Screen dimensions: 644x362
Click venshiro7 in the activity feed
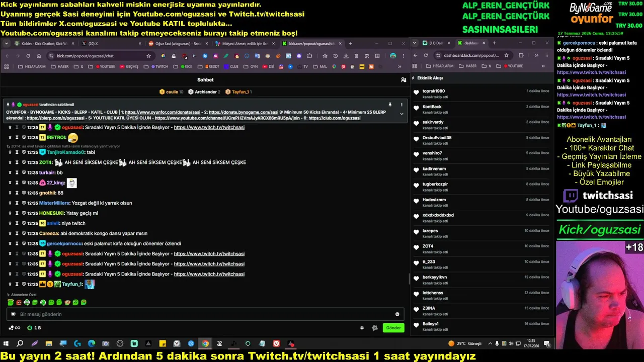tap(433, 153)
